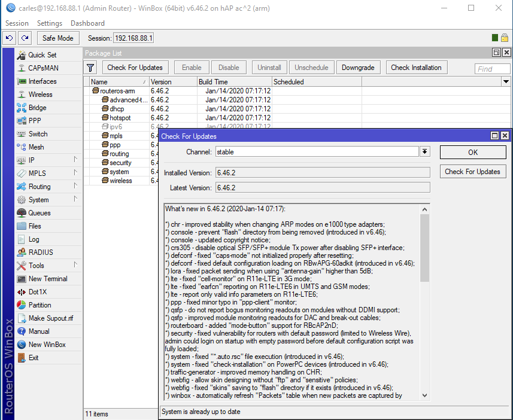
Task: Click OK in the Check For Updates dialog
Action: click(x=472, y=152)
